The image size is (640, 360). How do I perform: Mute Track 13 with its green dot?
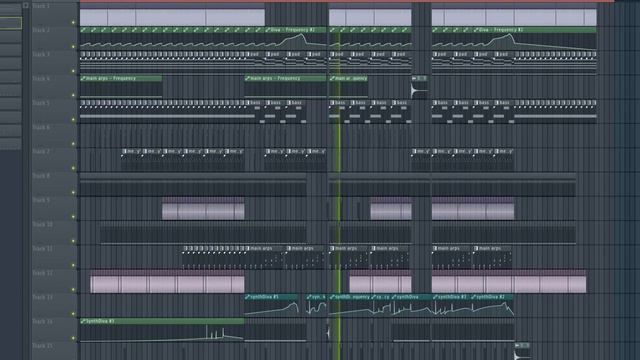pos(73,314)
